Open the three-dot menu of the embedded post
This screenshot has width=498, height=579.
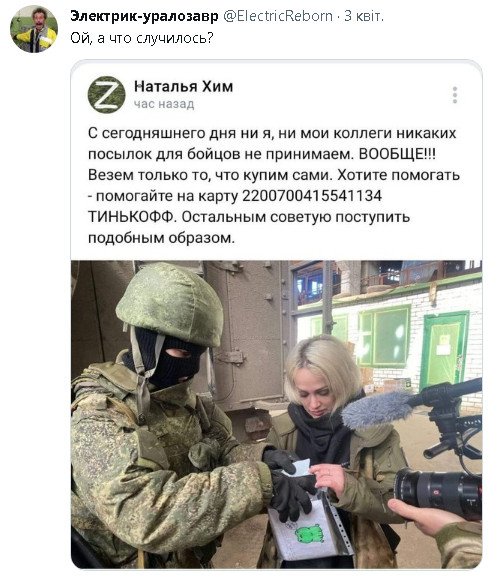coord(455,95)
